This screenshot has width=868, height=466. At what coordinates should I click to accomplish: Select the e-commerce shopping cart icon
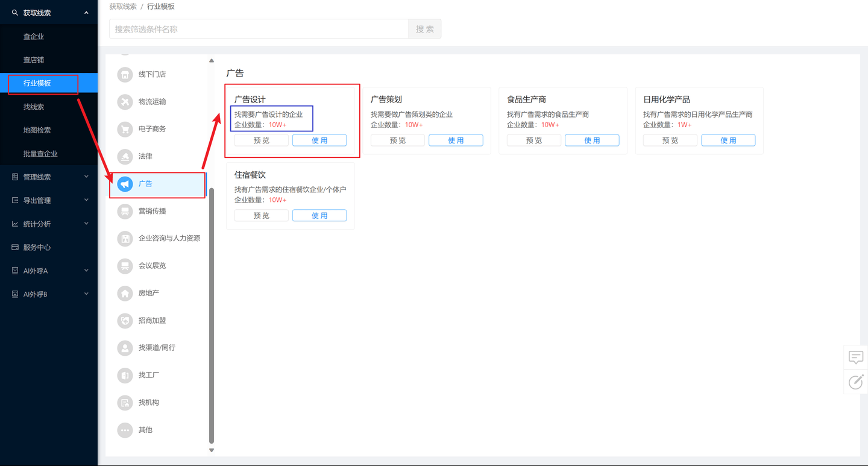[125, 129]
